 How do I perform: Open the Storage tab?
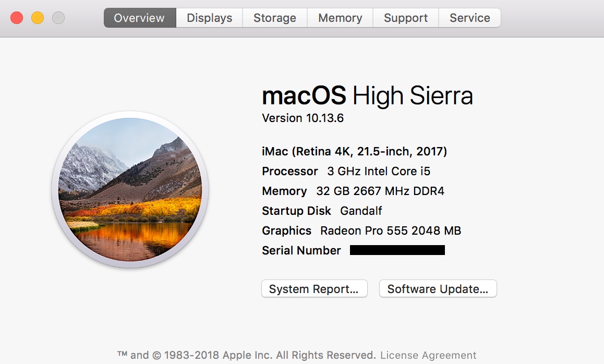275,18
